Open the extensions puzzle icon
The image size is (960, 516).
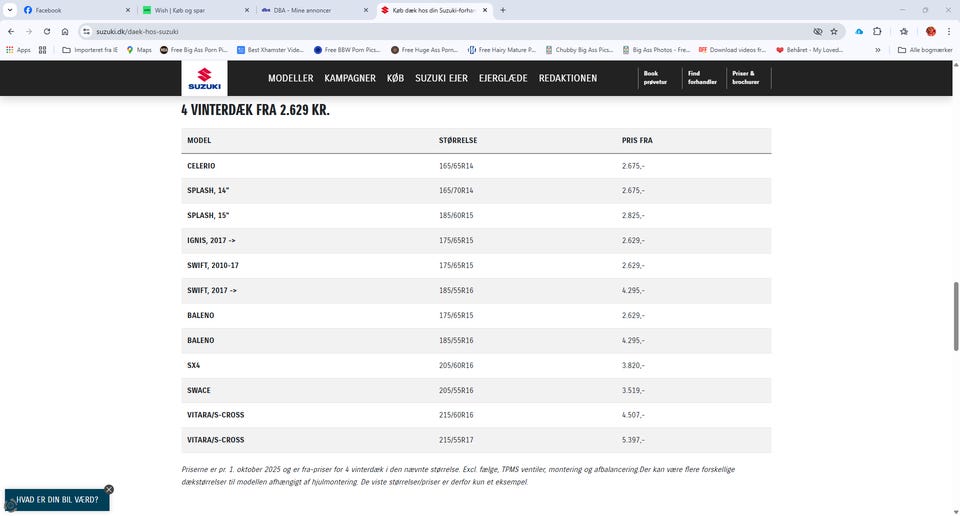click(877, 31)
